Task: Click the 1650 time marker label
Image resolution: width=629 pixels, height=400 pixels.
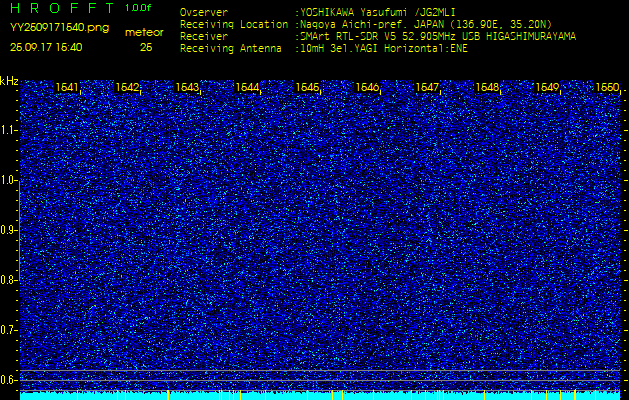Action: tap(607, 87)
